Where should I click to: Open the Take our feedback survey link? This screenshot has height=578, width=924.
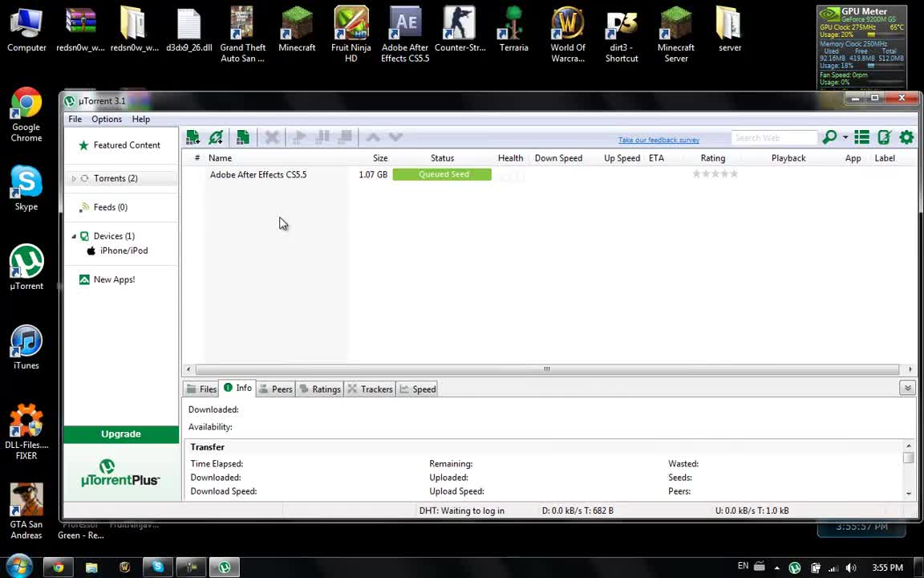(659, 140)
